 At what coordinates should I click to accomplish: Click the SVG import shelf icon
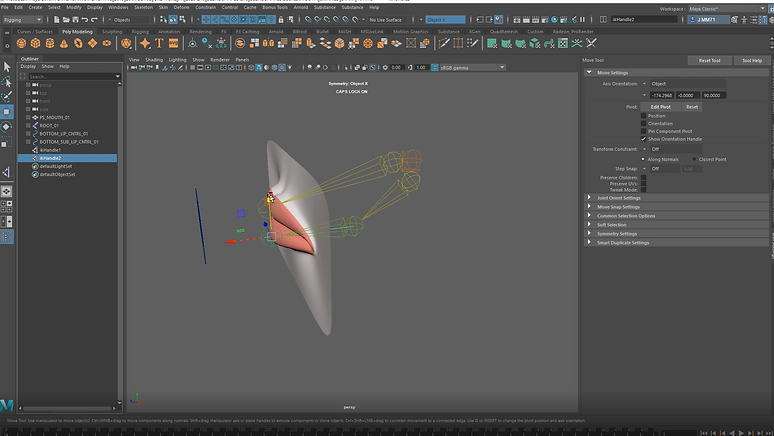(x=173, y=43)
